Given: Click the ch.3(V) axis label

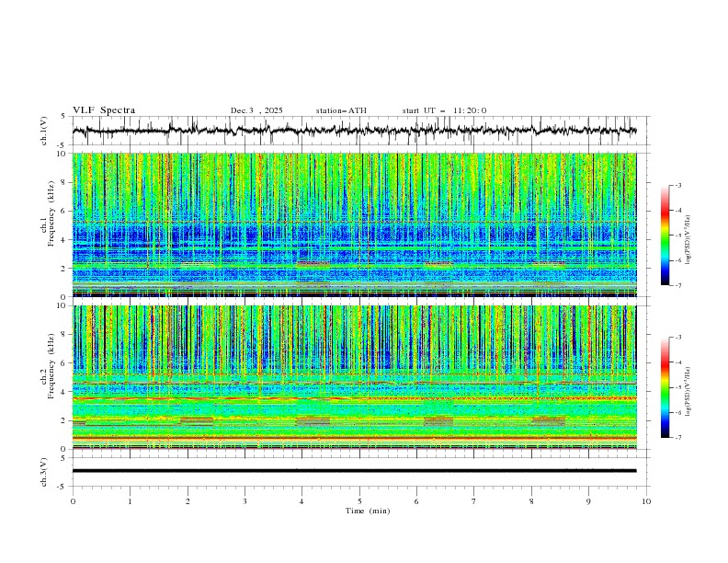Looking at the screenshot, I should point(45,471).
